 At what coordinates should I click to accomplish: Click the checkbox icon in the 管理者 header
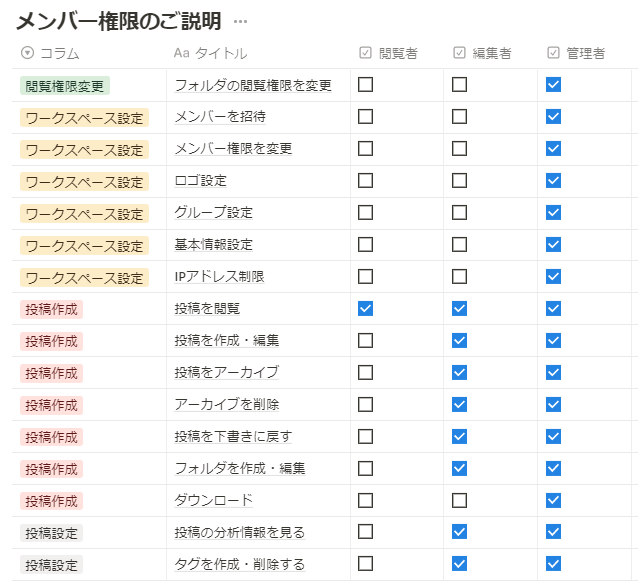(x=554, y=53)
